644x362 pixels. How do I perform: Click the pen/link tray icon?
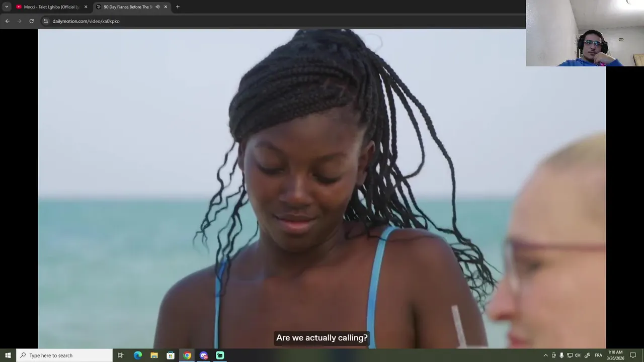tap(587, 355)
